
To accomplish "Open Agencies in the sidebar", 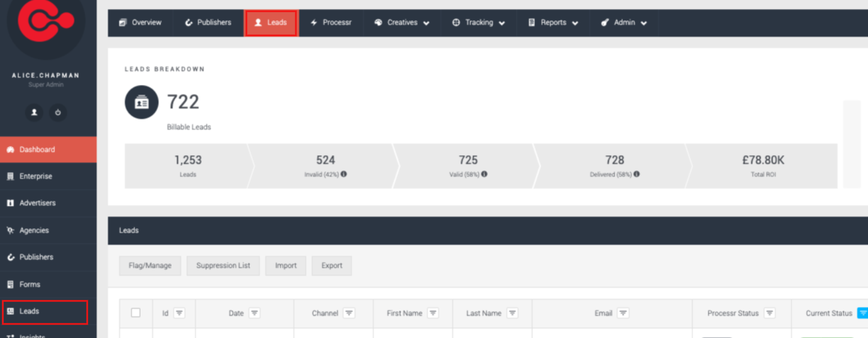I will pos(48,230).
